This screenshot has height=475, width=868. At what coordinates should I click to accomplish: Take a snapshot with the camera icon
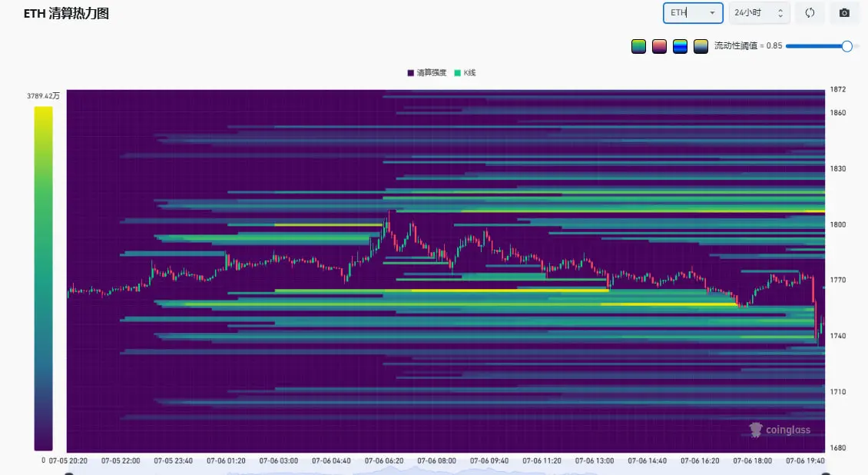pos(844,13)
